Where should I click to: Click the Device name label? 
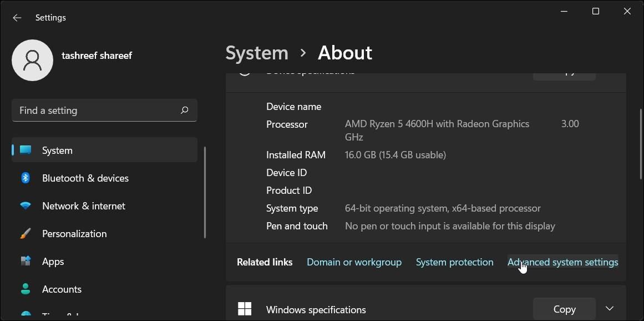(293, 107)
